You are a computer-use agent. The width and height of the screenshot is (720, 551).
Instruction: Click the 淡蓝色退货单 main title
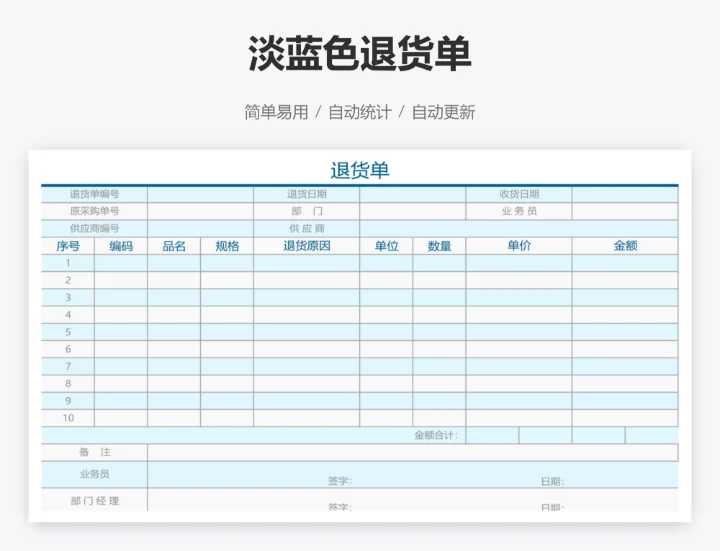[359, 54]
